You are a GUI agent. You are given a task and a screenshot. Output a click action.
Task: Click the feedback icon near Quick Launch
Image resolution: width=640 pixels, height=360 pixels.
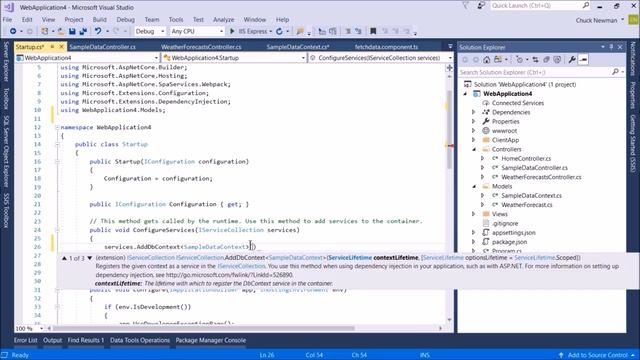(x=482, y=5)
